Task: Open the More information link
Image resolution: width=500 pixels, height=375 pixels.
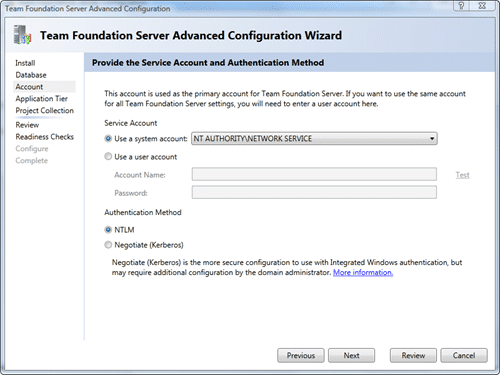Action: [x=363, y=273]
